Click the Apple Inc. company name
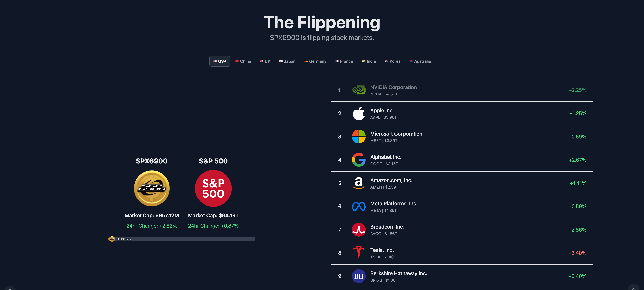This screenshot has width=644, height=290. (x=382, y=110)
